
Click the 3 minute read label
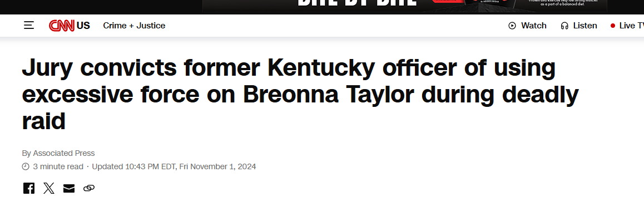tap(57, 166)
